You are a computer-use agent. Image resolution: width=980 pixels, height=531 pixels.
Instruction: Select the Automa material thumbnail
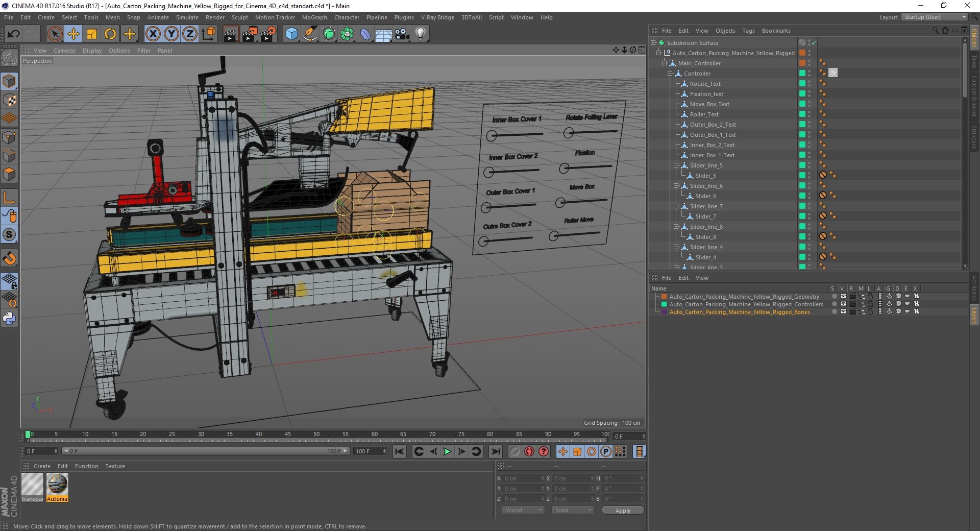point(57,487)
